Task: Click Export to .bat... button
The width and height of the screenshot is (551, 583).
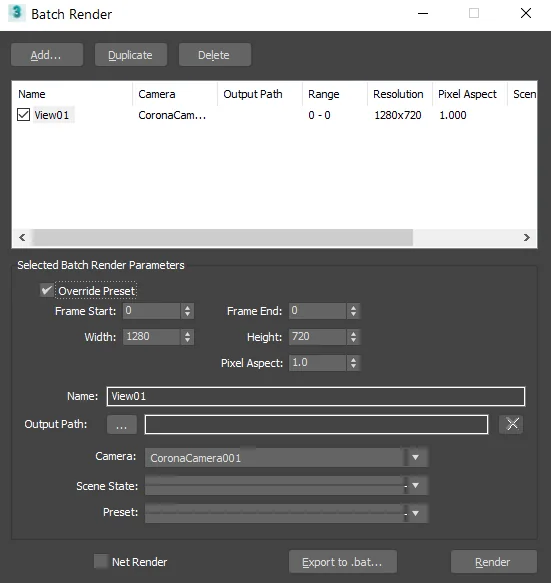Action: 342,562
